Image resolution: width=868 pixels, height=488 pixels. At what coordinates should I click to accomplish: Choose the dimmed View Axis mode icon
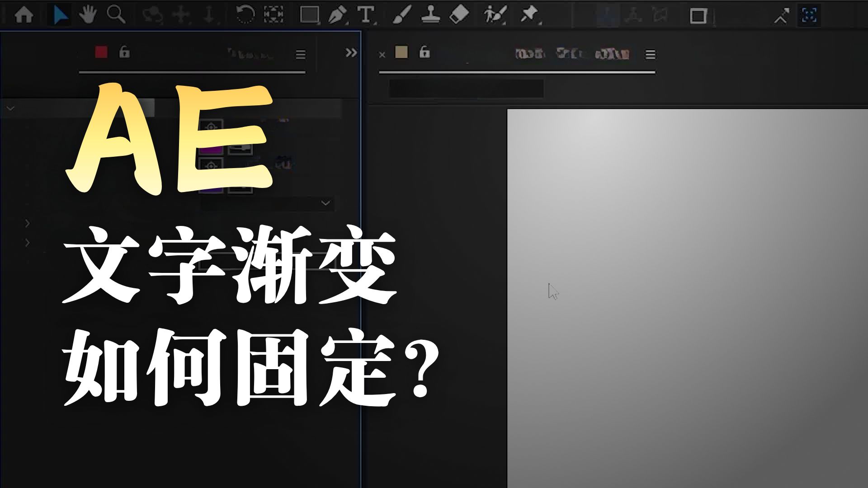point(660,16)
